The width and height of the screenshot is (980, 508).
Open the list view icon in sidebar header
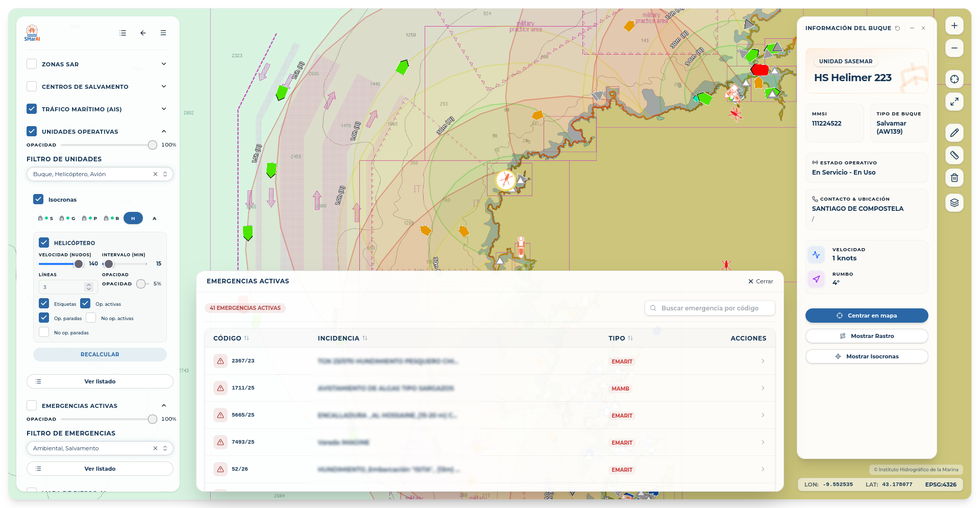pos(122,33)
